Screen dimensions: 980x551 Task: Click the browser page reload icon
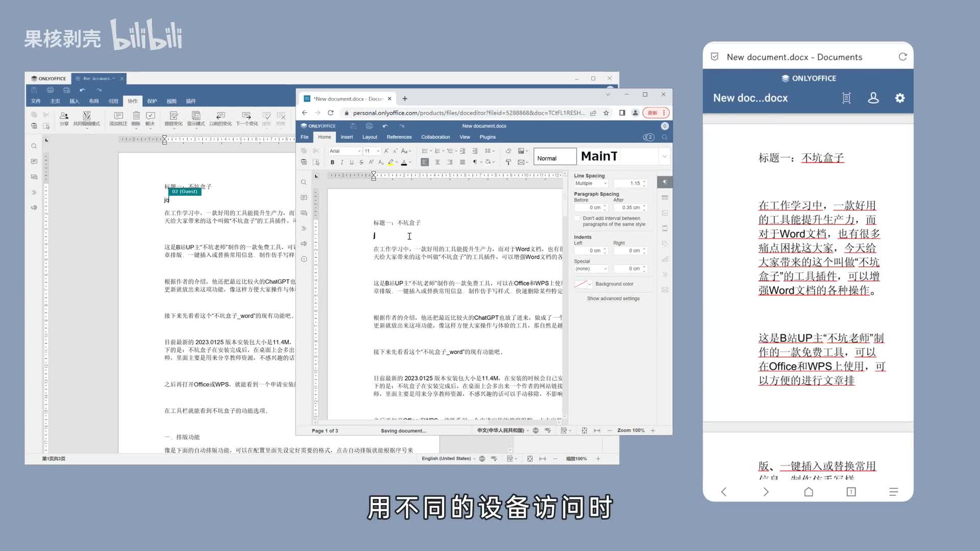(331, 113)
